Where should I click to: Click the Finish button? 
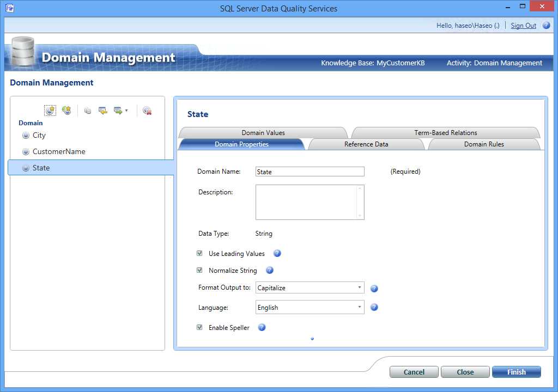tap(517, 372)
